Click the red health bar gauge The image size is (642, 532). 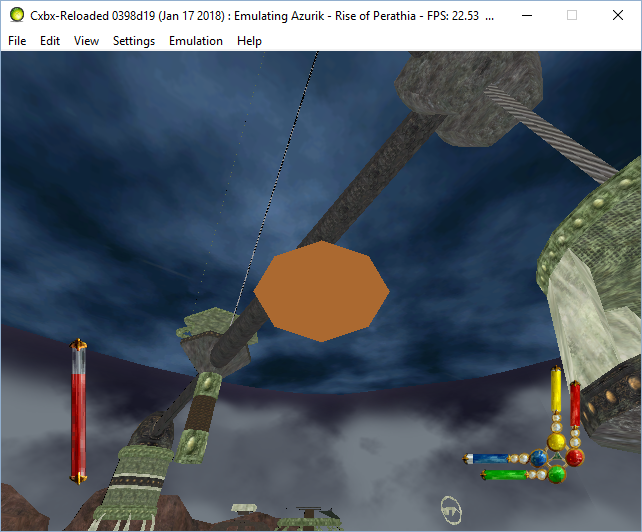78,412
